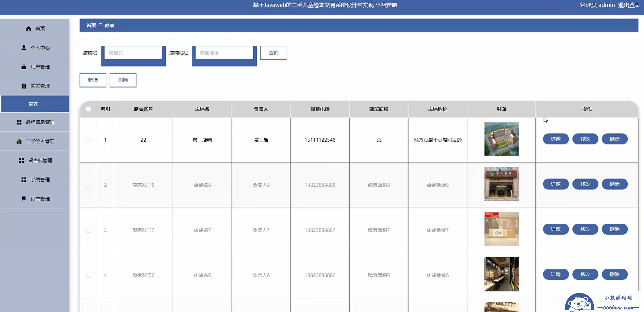This screenshot has height=312, width=644.
Task: Click the briefcase icon beside 用户管理
Action: pos(24,67)
